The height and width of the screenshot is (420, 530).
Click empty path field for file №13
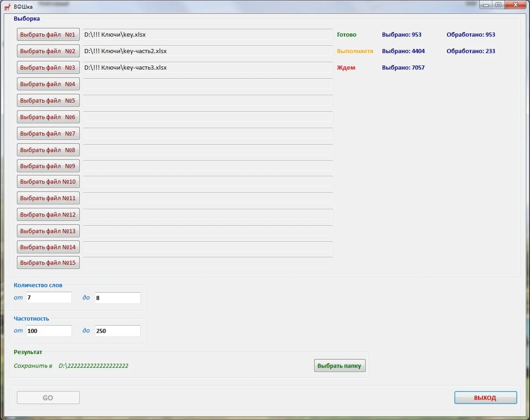pos(208,231)
